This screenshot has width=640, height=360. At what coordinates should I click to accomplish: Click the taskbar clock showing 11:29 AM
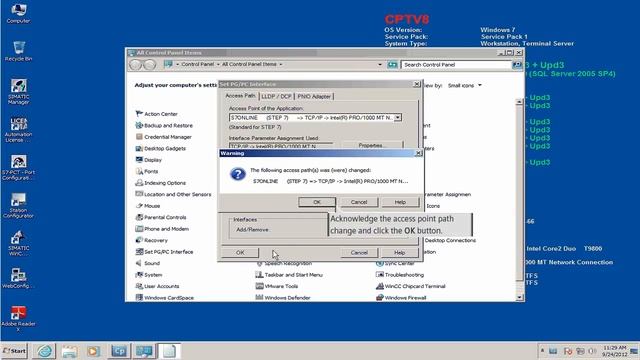(x=615, y=351)
